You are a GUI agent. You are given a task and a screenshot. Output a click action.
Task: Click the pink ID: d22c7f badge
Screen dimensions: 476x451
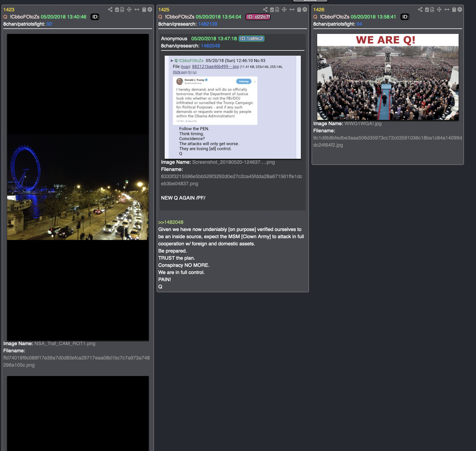coord(258,17)
